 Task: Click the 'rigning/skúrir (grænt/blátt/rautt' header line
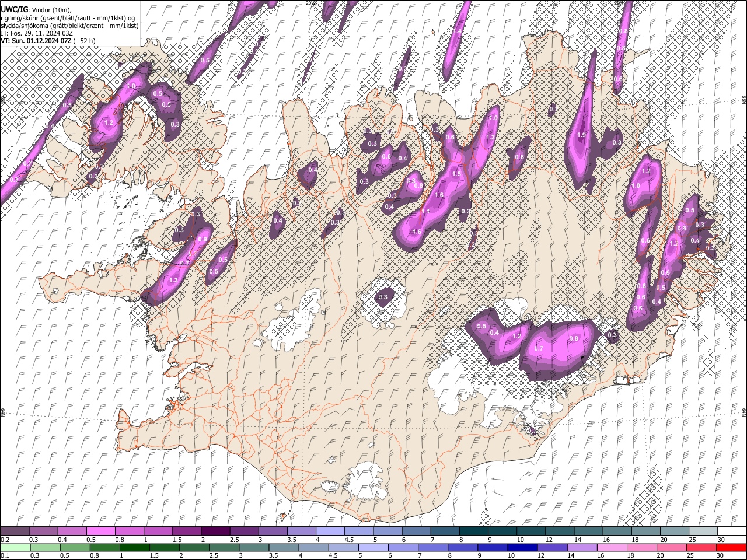click(68, 18)
